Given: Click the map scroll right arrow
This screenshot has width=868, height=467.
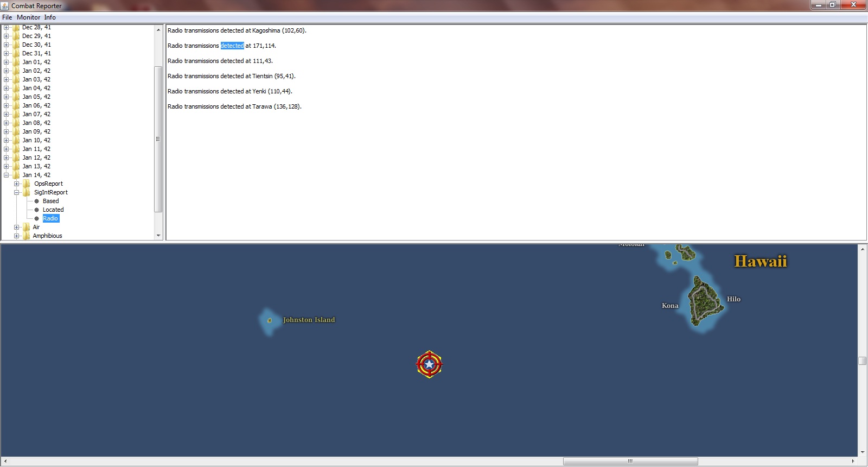Looking at the screenshot, I should tap(853, 462).
